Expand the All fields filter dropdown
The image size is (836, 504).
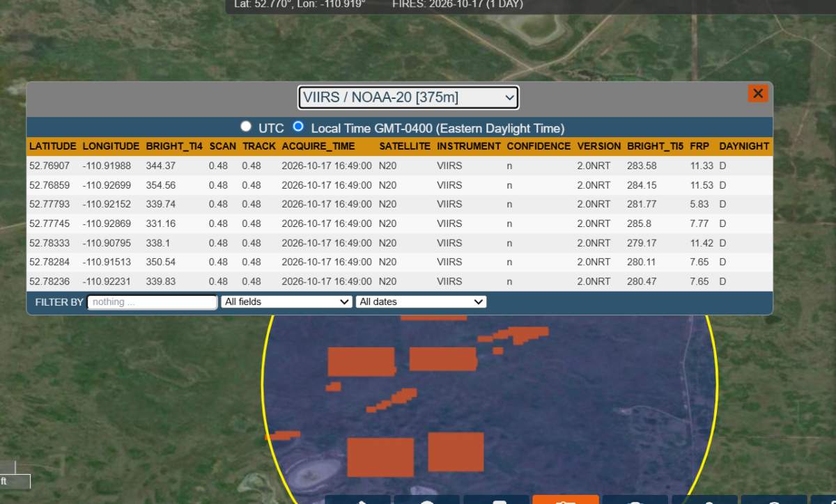point(286,302)
